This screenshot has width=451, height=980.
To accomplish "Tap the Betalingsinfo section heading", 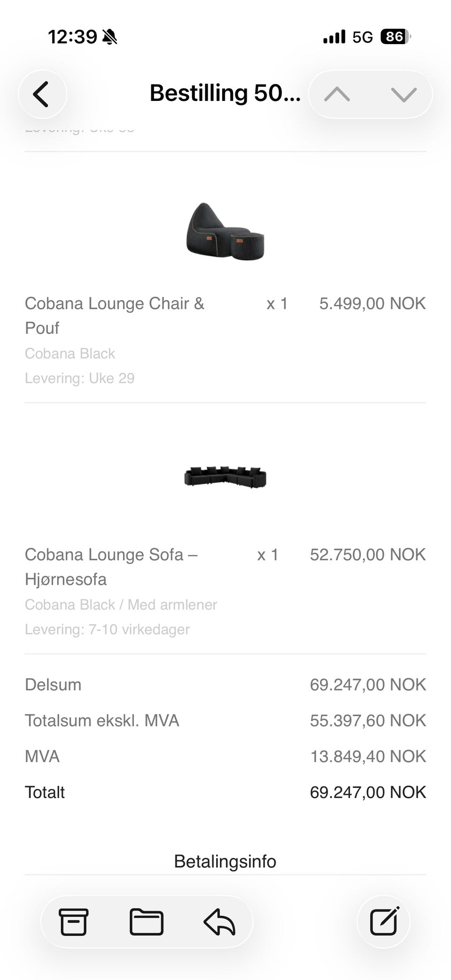I will pyautogui.click(x=225, y=861).
